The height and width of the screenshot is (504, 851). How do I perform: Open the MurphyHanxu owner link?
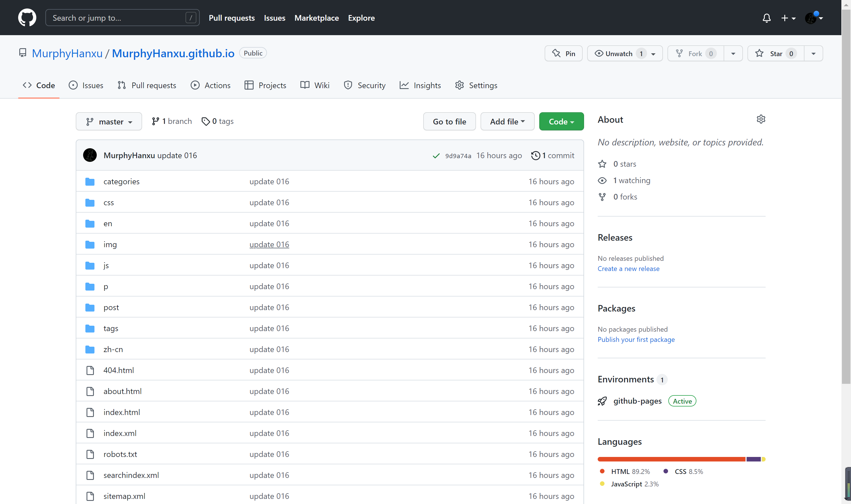click(67, 53)
